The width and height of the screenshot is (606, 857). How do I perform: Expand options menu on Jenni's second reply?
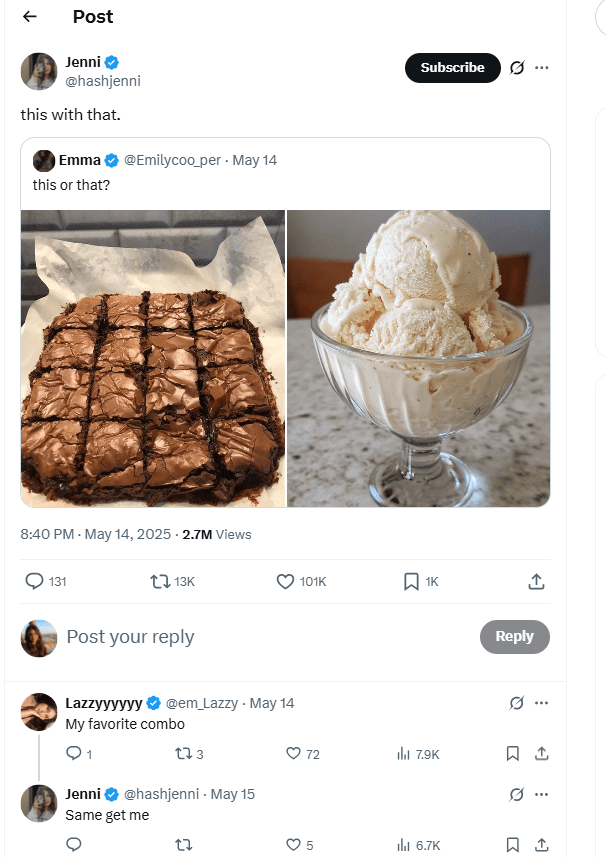tap(541, 793)
